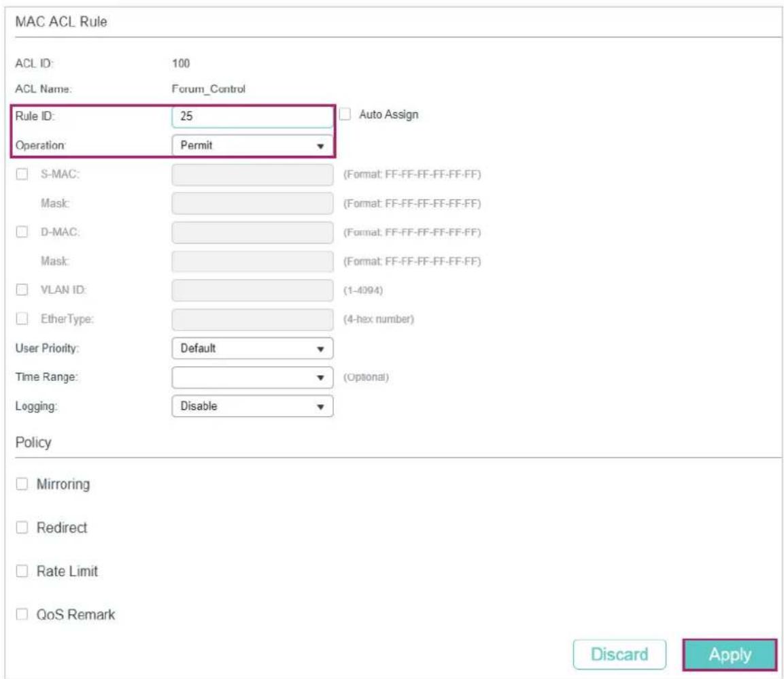Click the ACL ID value 100
This screenshot has width=784, height=679.
181,63
